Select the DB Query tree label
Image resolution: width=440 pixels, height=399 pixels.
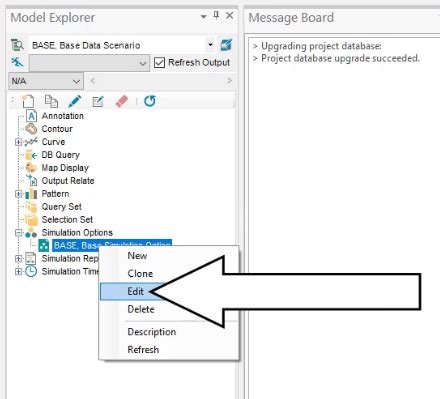coord(61,155)
